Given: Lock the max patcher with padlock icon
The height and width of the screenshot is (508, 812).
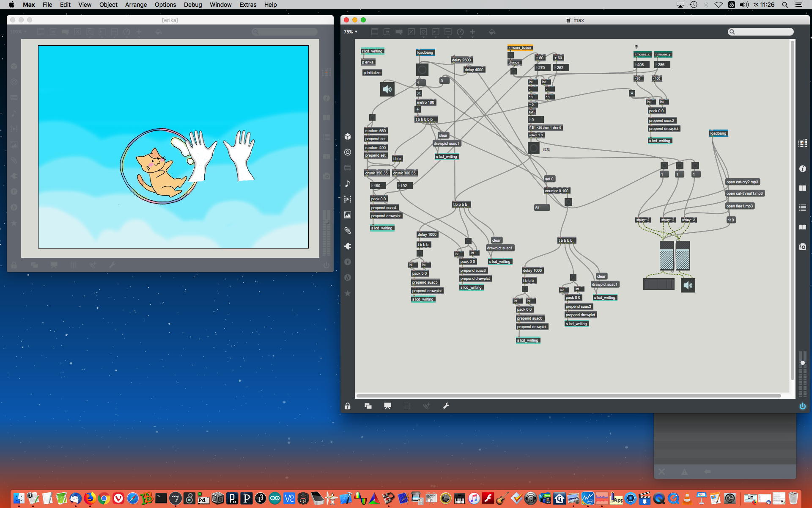Looking at the screenshot, I should point(348,406).
